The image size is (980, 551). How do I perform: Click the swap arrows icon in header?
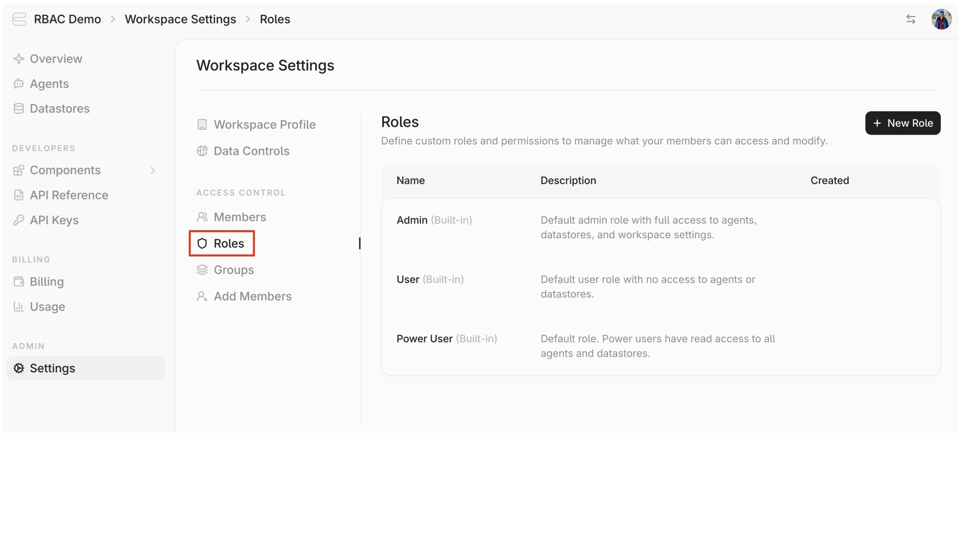coord(911,19)
